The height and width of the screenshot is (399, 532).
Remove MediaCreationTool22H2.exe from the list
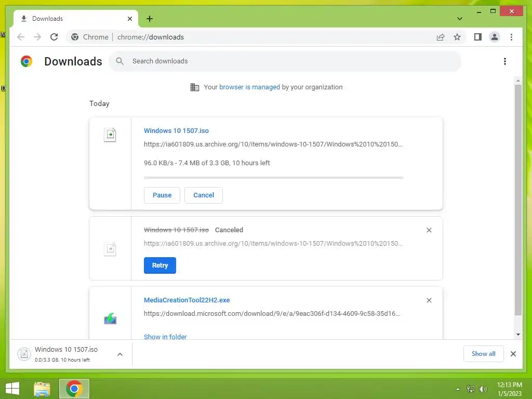[x=429, y=300]
